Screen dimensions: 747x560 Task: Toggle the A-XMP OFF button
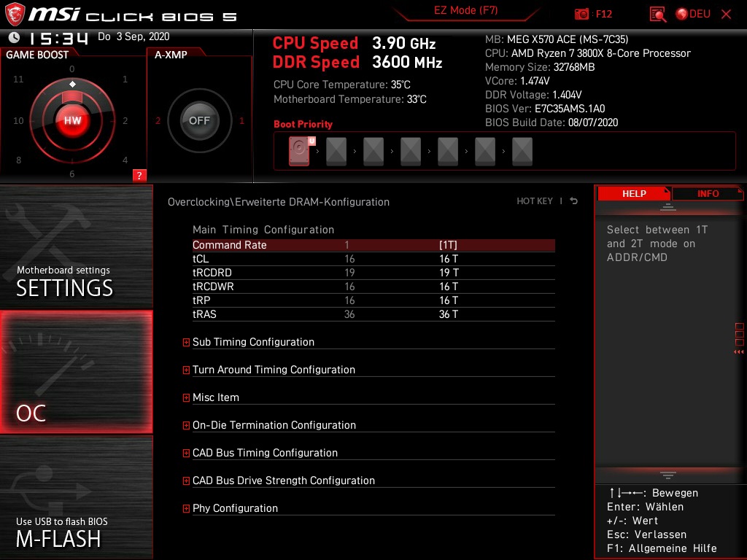tap(199, 120)
